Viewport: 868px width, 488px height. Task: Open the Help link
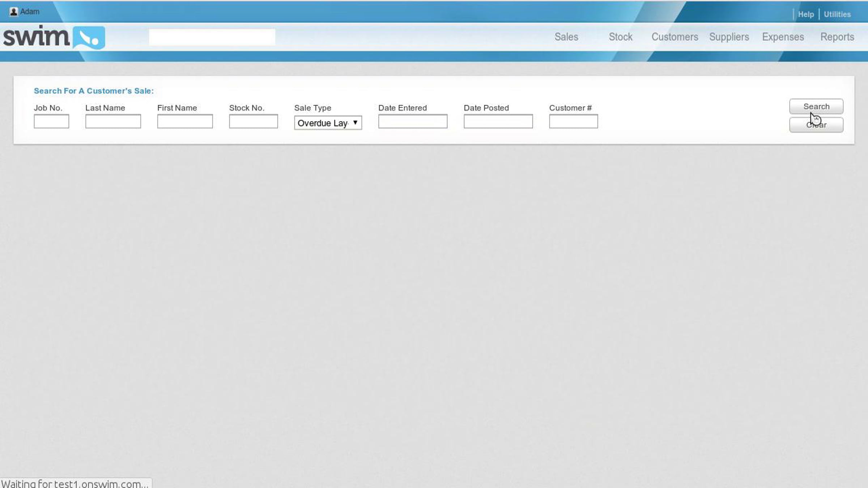[806, 14]
